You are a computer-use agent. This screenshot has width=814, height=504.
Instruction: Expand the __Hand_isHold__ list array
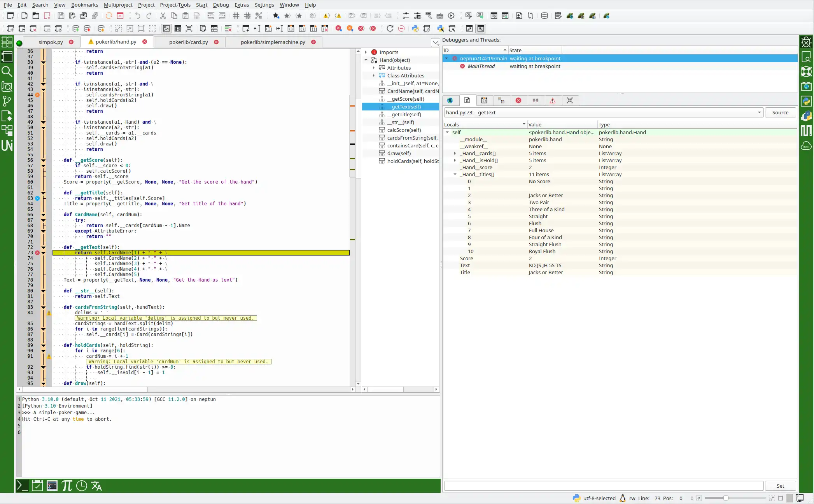point(455,160)
